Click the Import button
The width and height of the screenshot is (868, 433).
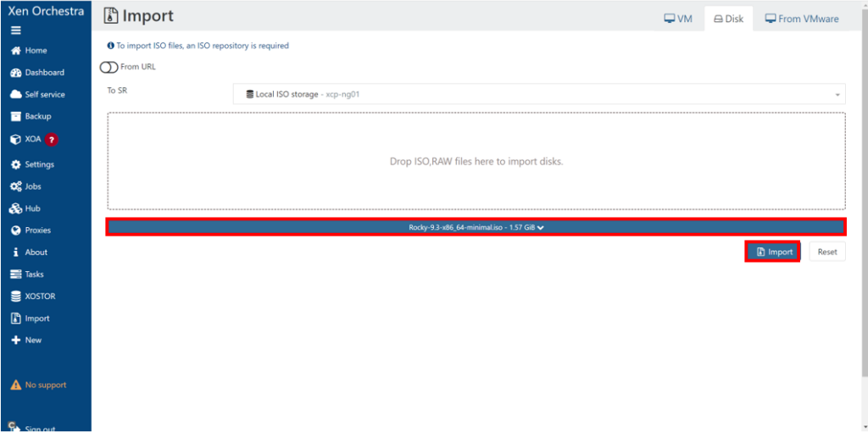773,252
